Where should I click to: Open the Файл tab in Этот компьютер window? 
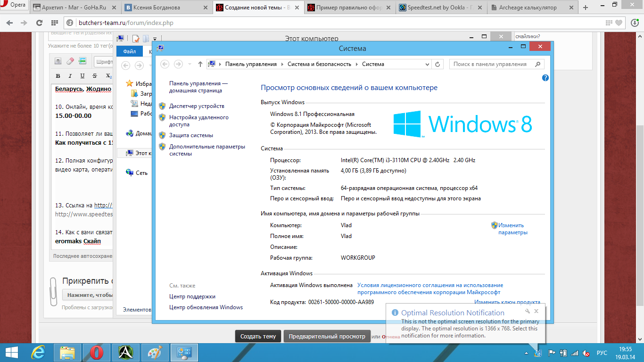point(130,52)
